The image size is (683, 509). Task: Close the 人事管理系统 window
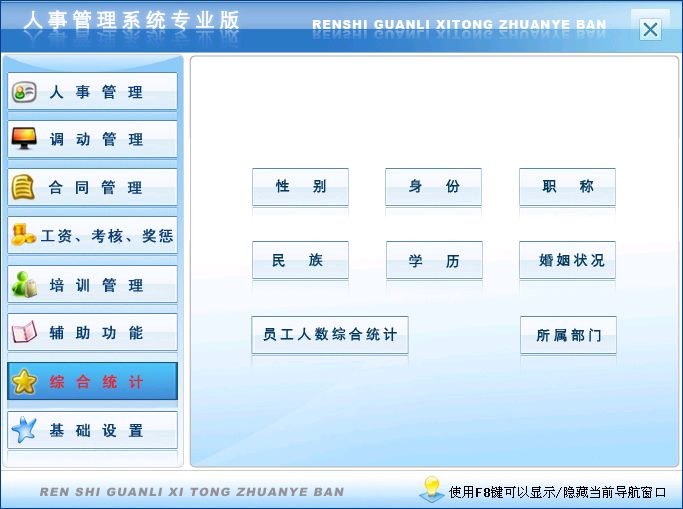(650, 29)
